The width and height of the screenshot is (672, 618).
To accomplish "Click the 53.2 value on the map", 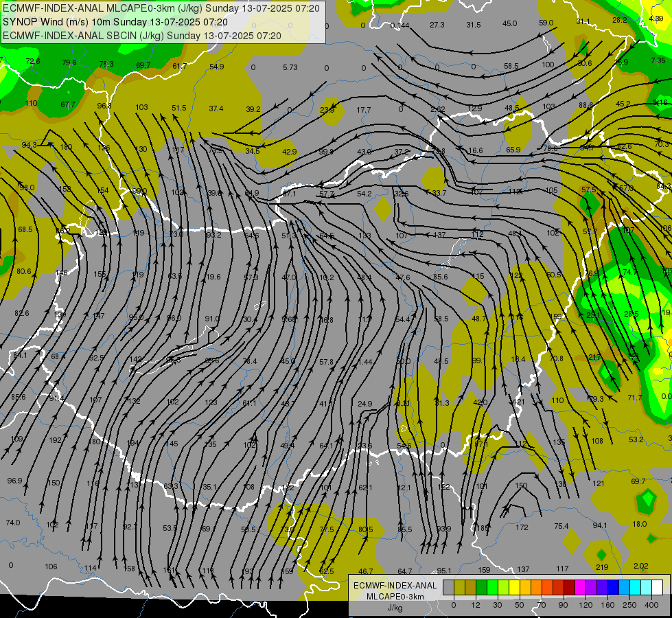I will click(636, 439).
